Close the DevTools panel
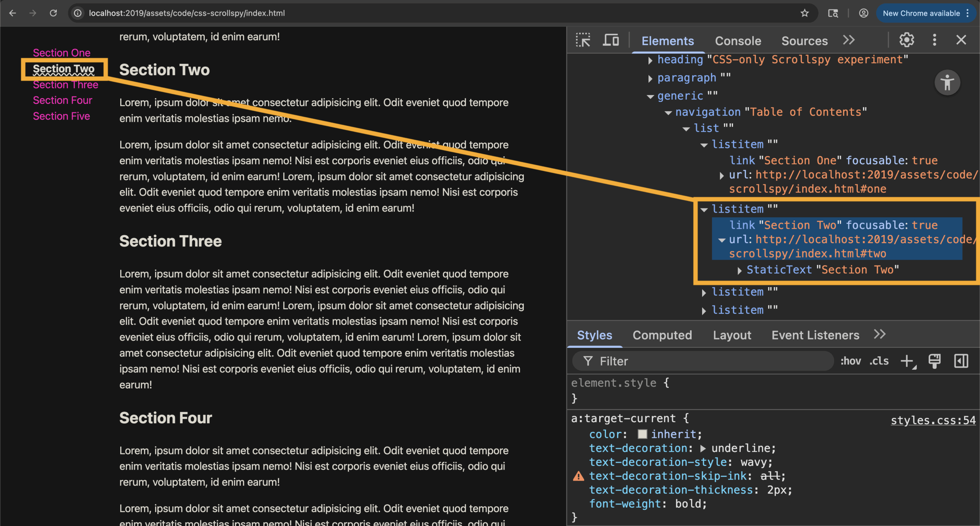Viewport: 980px width, 526px height. (x=961, y=40)
